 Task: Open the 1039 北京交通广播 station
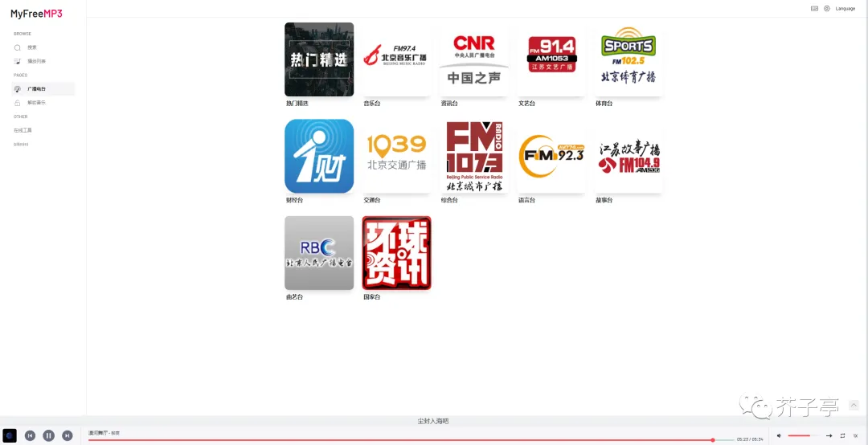(396, 156)
